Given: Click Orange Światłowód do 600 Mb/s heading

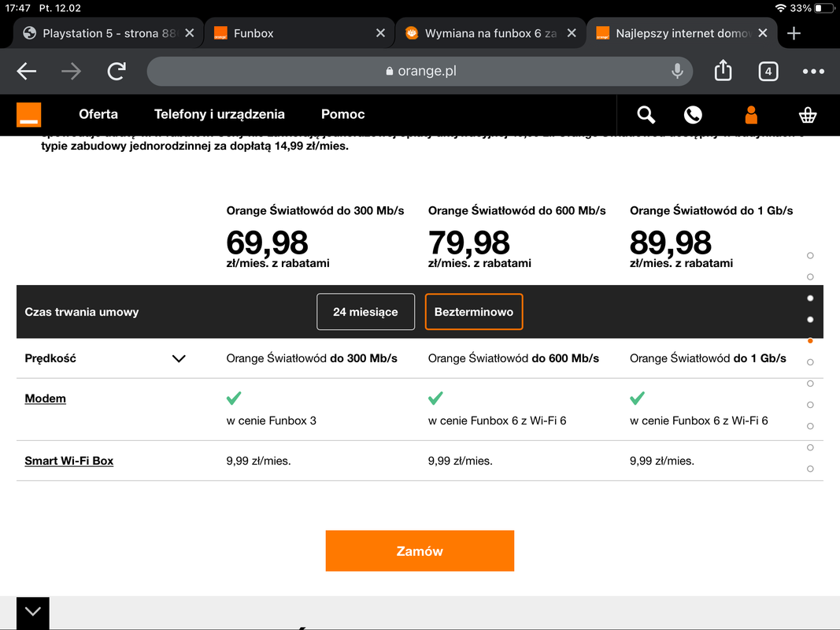Looking at the screenshot, I should coord(516,210).
